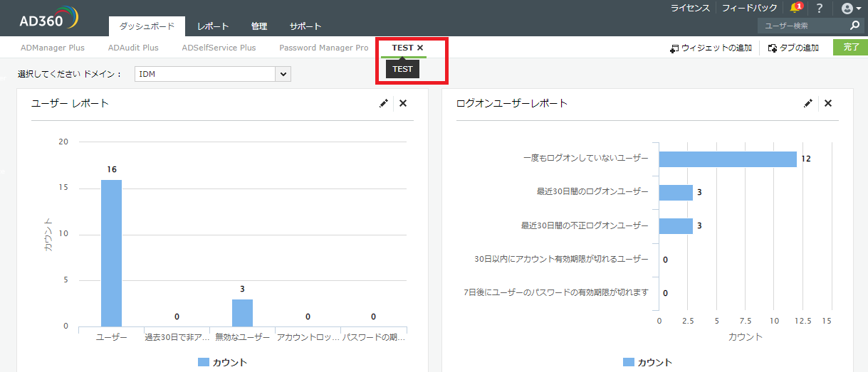Viewport: 868px width, 372px height.
Task: Click ウィジェットの追加 to add a widget
Action: 711,48
